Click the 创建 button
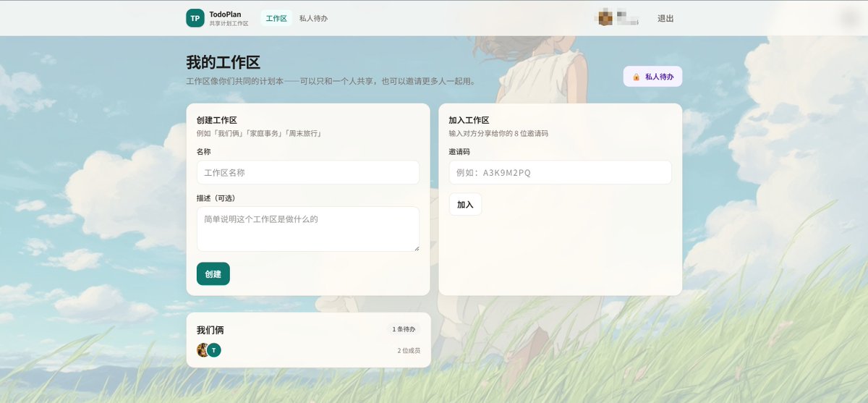Screen dimensions: 868x403 point(213,274)
